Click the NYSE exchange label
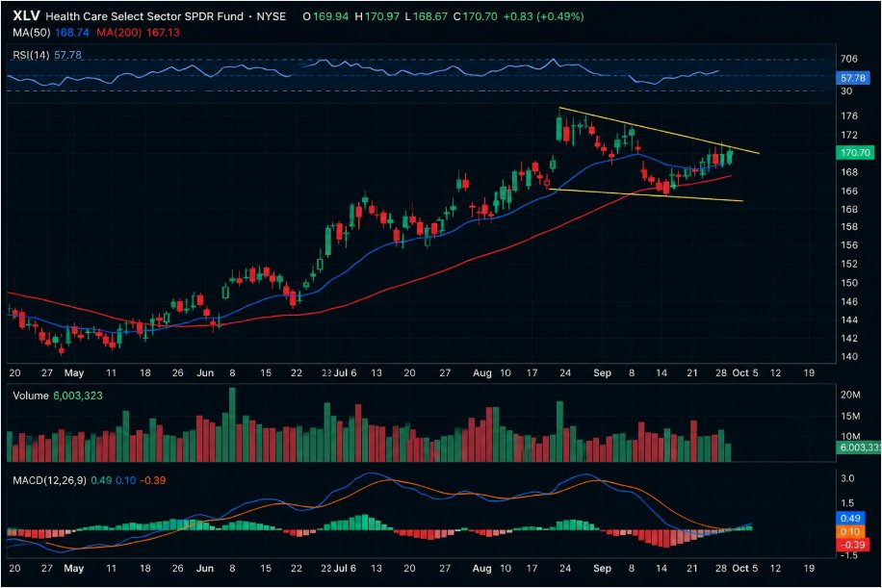This screenshot has height=588, width=882. (272, 16)
